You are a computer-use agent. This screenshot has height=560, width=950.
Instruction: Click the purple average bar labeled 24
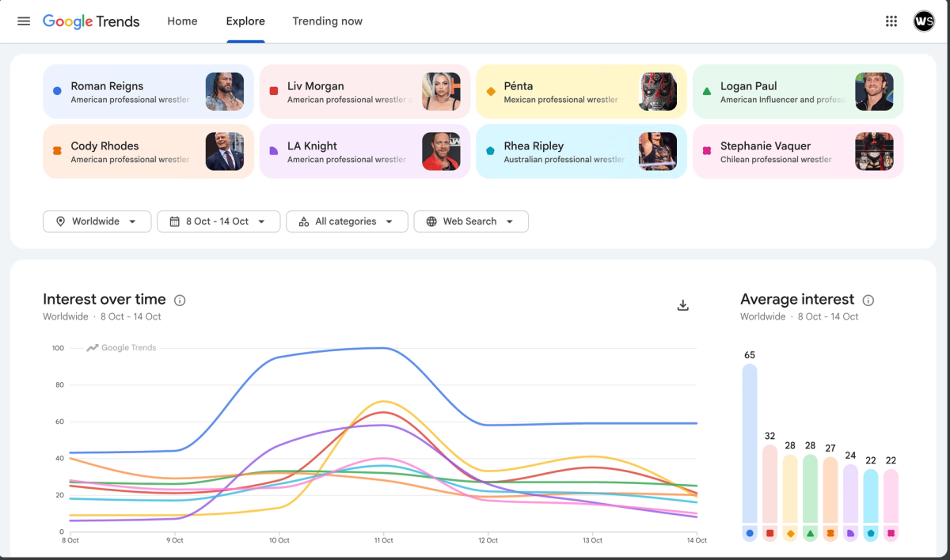click(850, 494)
